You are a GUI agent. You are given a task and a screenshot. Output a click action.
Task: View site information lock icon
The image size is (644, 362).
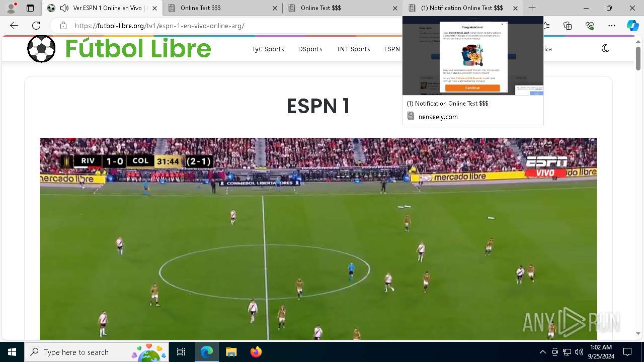[x=63, y=26]
